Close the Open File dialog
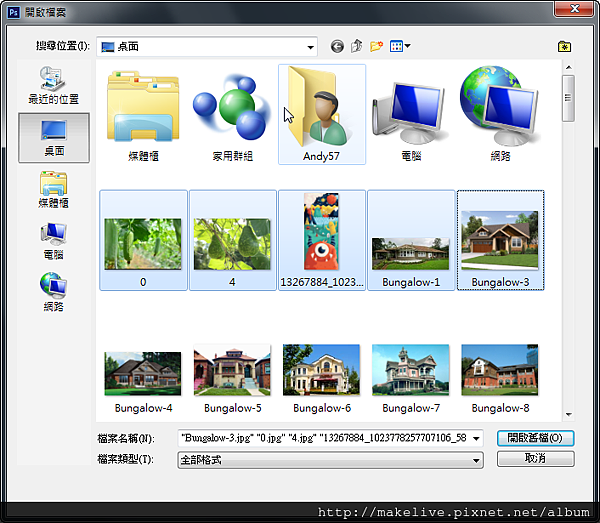The width and height of the screenshot is (600, 523). [x=574, y=9]
